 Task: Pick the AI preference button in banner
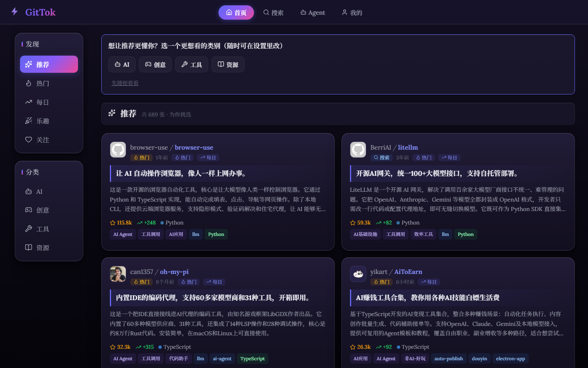122,64
